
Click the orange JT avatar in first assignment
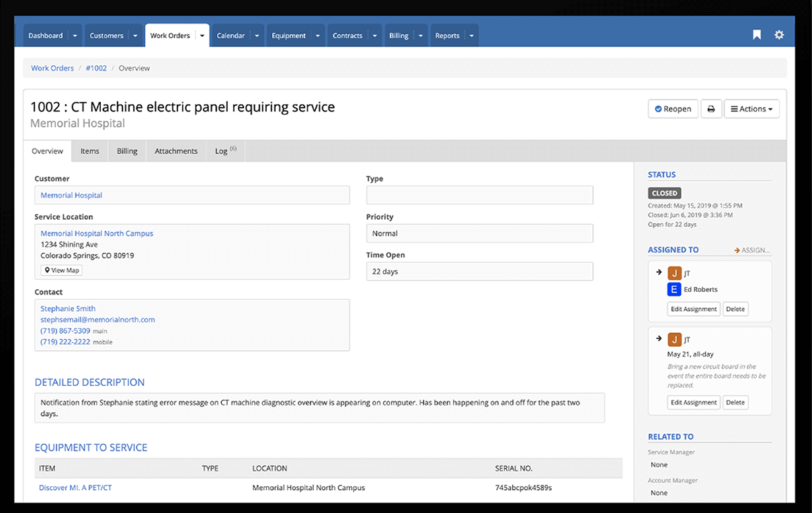point(674,272)
